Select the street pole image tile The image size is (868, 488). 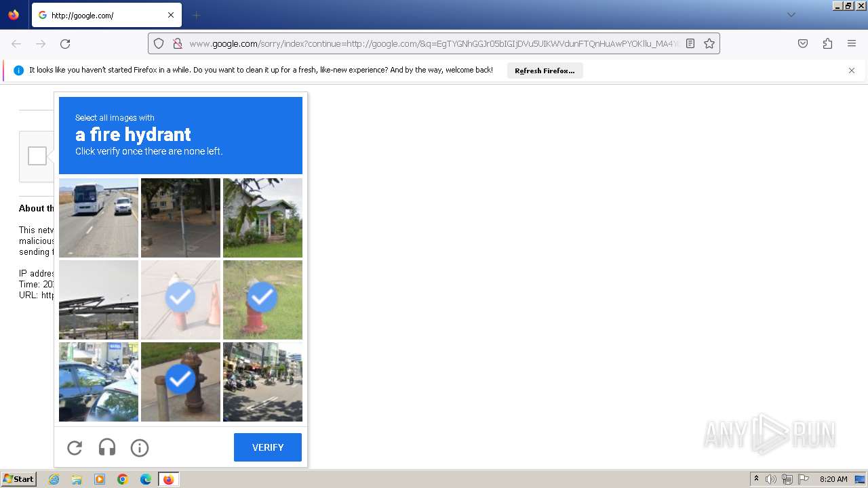[x=180, y=218]
